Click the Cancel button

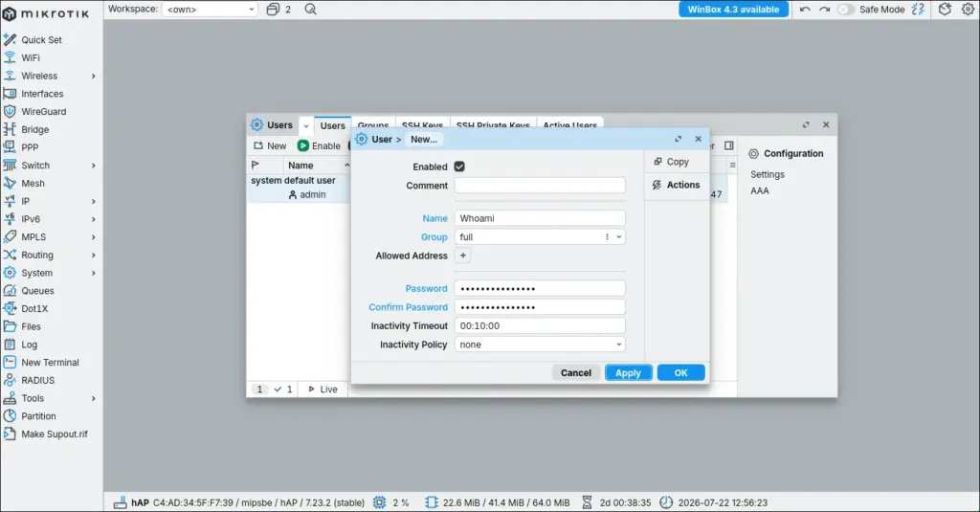point(575,372)
